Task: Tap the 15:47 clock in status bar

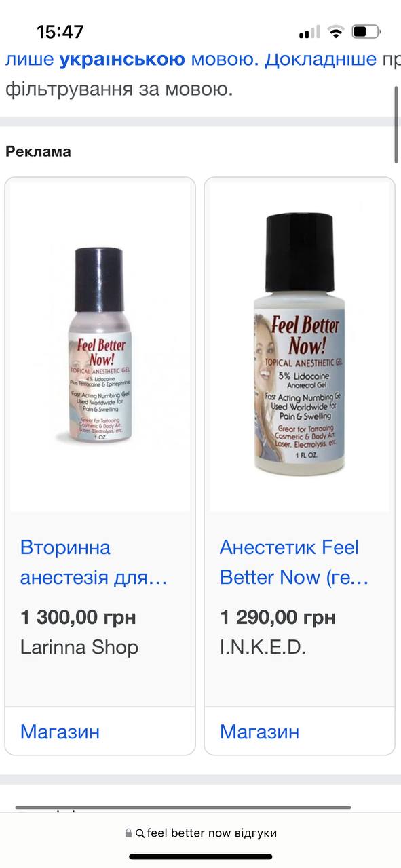Action: coord(60,32)
